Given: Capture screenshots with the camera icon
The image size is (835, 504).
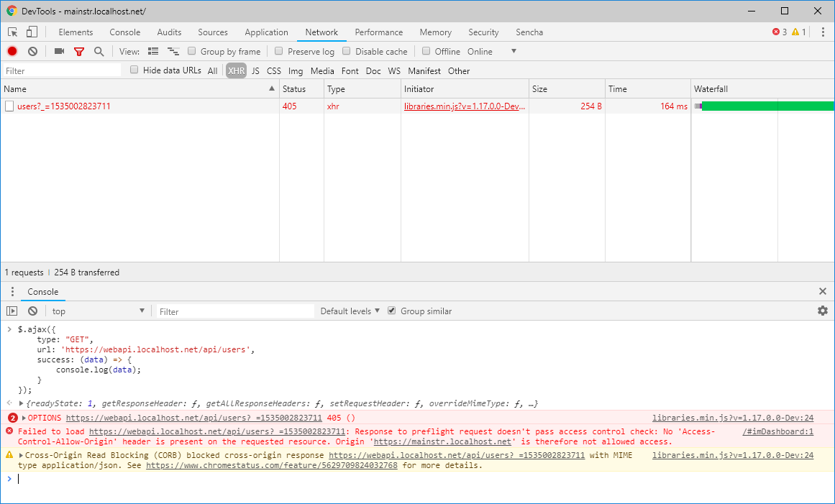Looking at the screenshot, I should coord(59,51).
